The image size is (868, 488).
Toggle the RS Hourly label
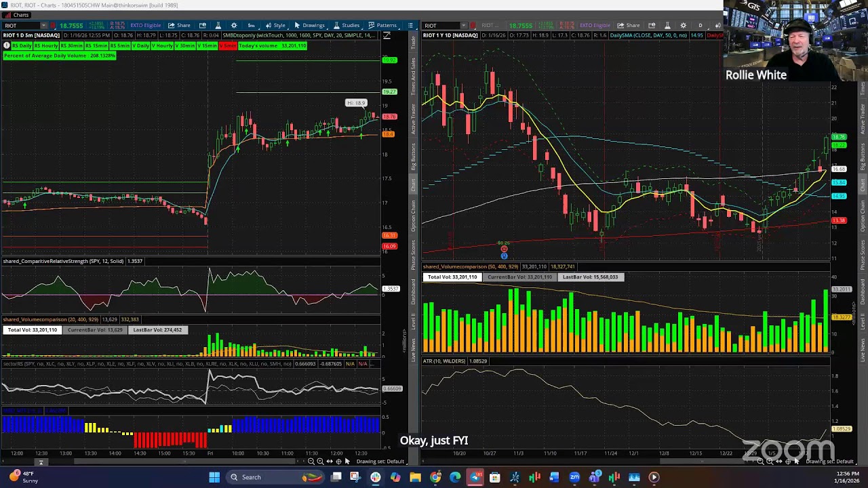click(47, 45)
